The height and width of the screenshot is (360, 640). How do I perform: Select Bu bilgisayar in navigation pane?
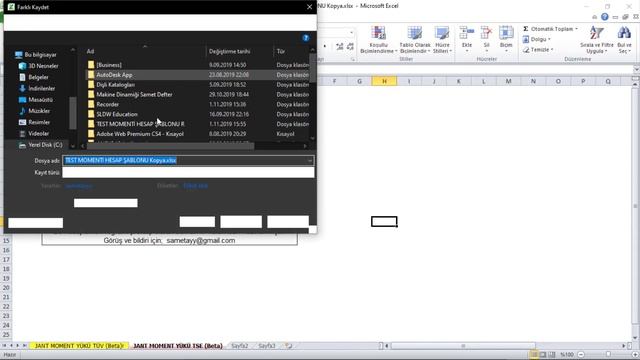36,55
